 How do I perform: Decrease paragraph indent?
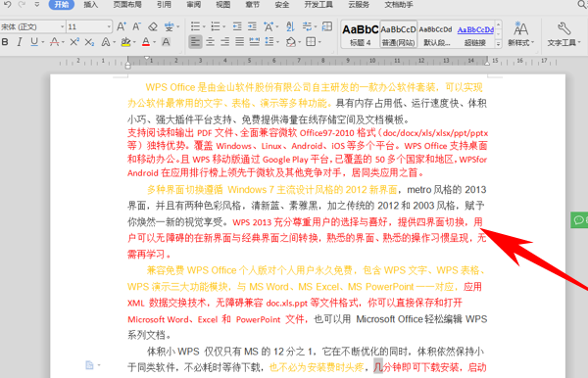tap(237, 26)
